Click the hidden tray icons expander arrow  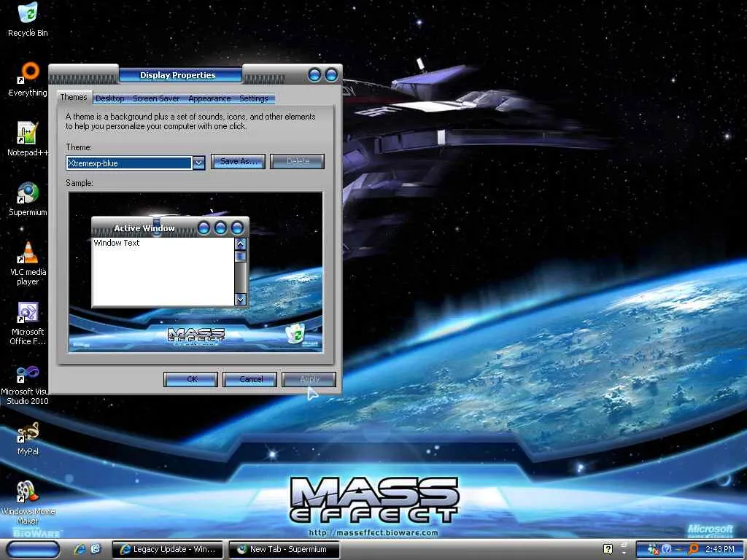tap(624, 553)
